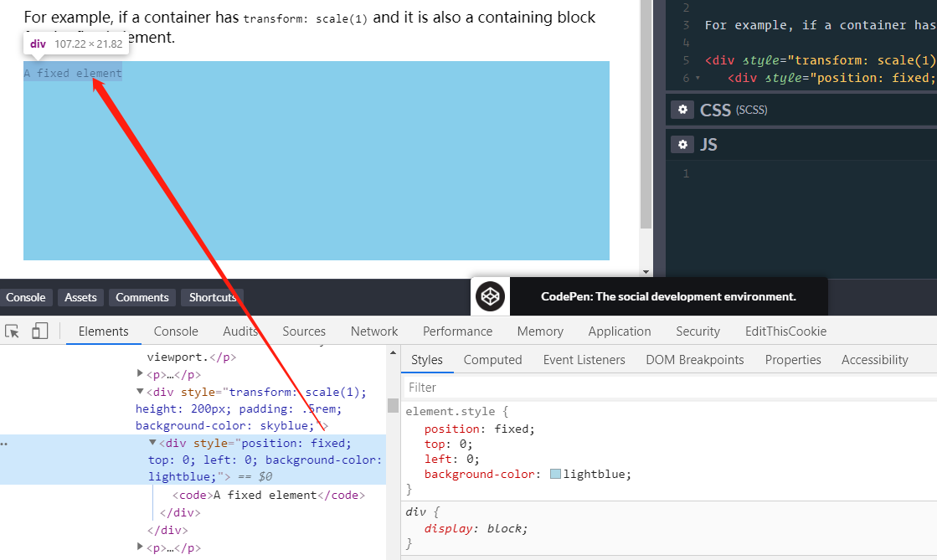This screenshot has height=560, width=937.
Task: Toggle the device toolbar icon
Action: [x=39, y=331]
